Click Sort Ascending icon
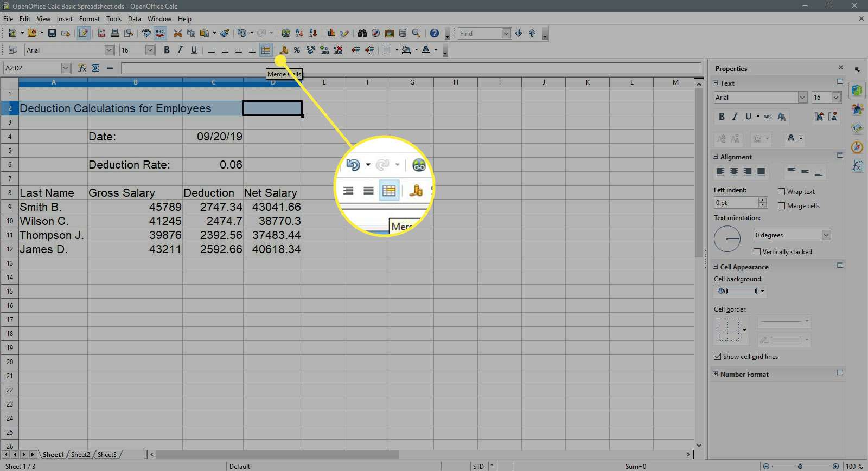This screenshot has height=471, width=868. [x=299, y=33]
